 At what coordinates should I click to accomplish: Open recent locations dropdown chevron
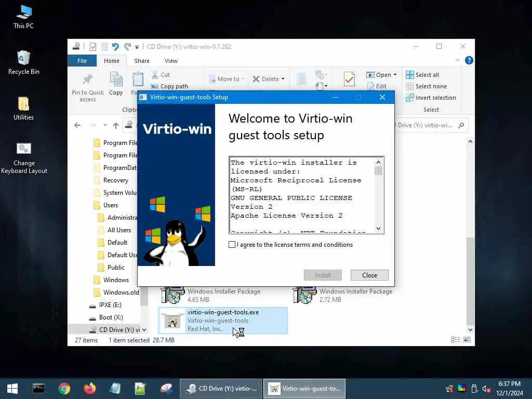[x=105, y=125]
